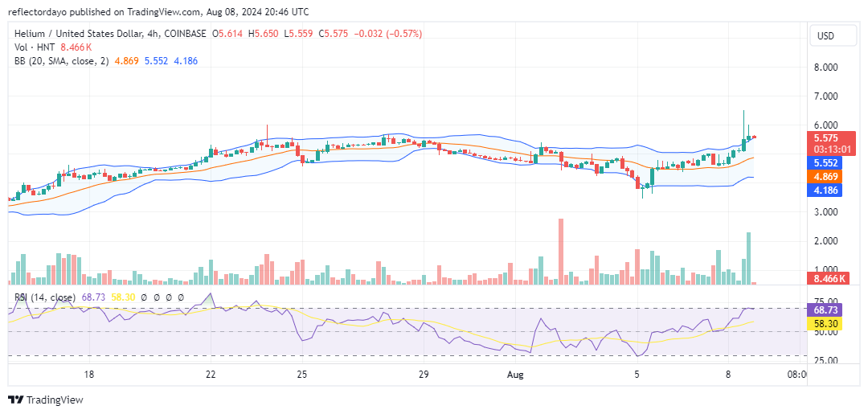Image resolution: width=868 pixels, height=414 pixels.
Task: Click the 8.000 price level on the axis
Action: click(x=825, y=68)
